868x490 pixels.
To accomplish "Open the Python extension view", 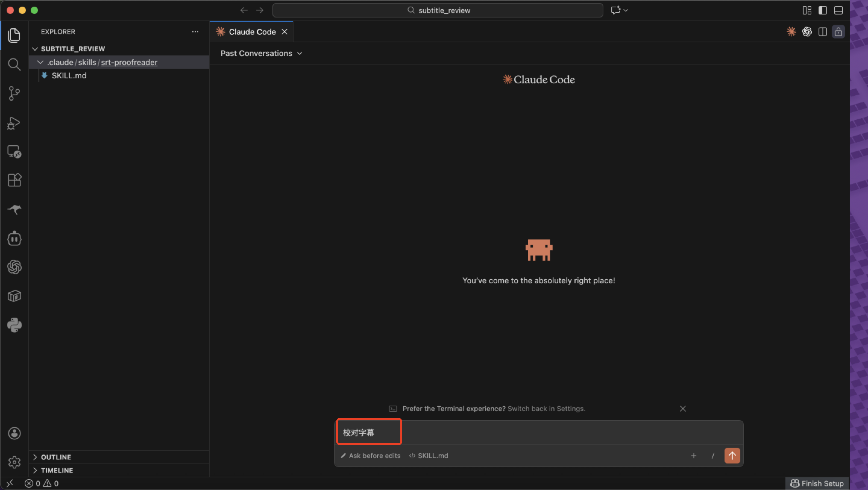I will click(14, 325).
